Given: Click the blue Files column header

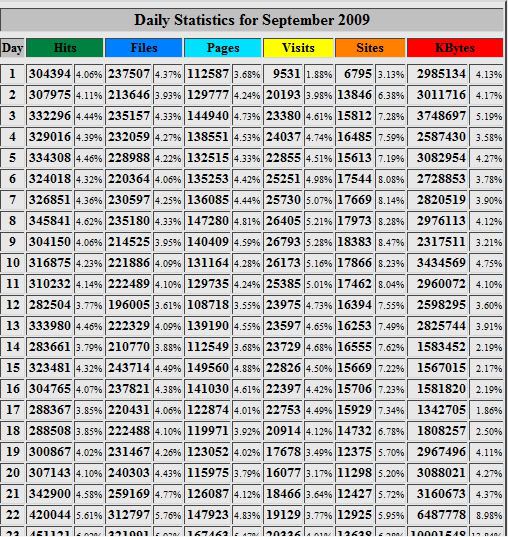Looking at the screenshot, I should click(x=144, y=48).
